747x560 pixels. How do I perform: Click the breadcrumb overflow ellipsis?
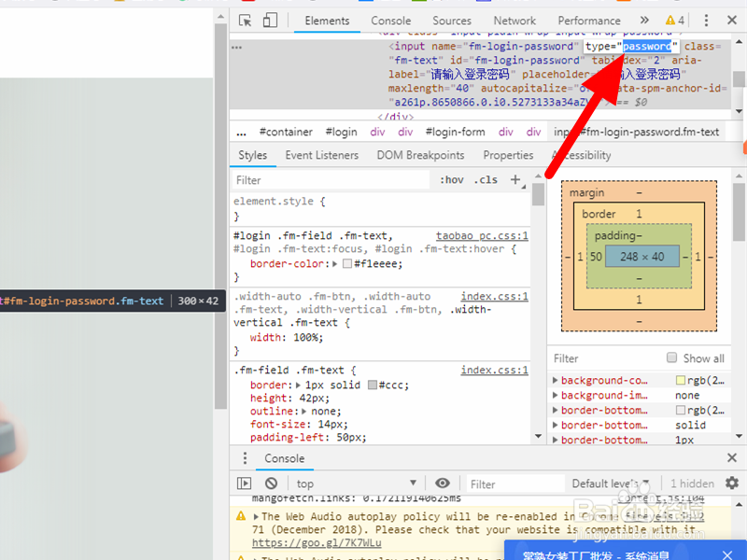(241, 133)
